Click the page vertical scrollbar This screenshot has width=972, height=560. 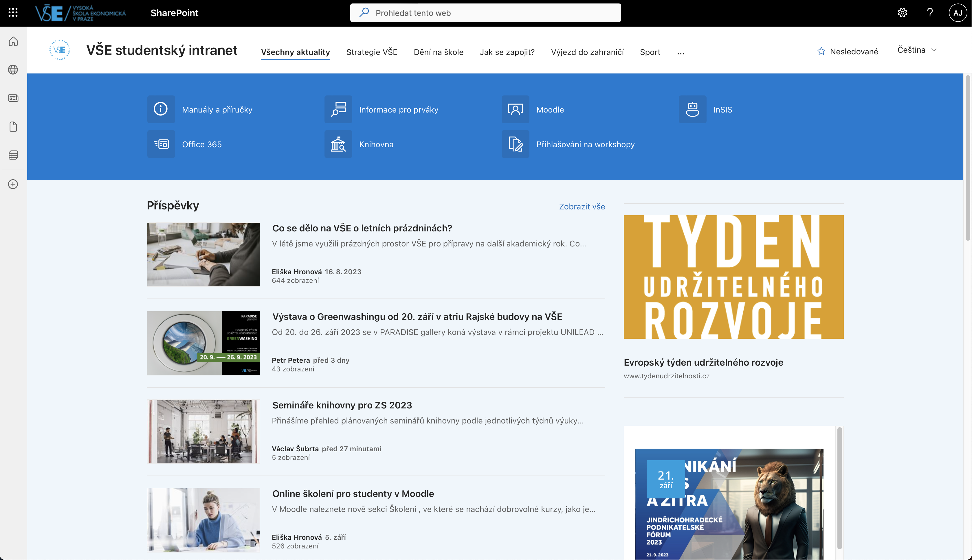click(x=967, y=158)
